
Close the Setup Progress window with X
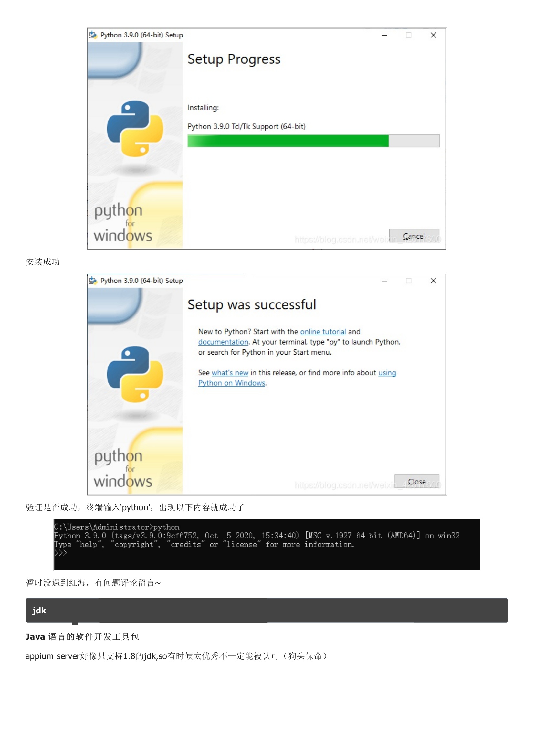point(433,35)
